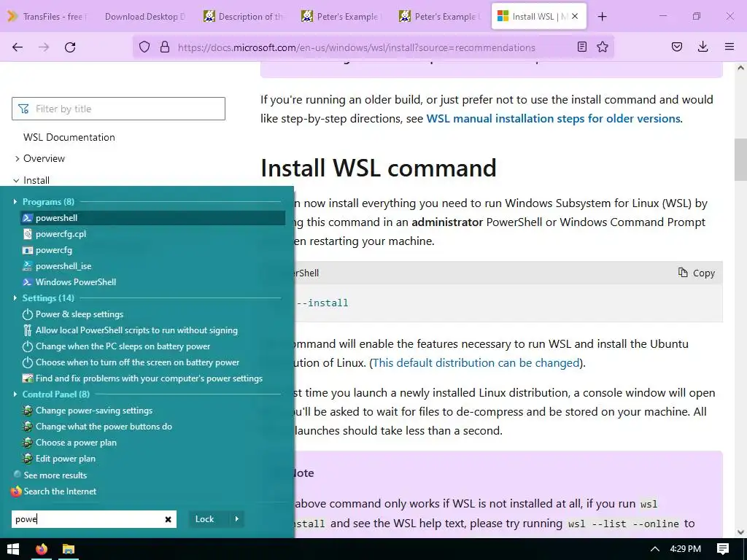The height and width of the screenshot is (560, 747).
Task: Bookmark this page with the star
Action: pos(603,47)
